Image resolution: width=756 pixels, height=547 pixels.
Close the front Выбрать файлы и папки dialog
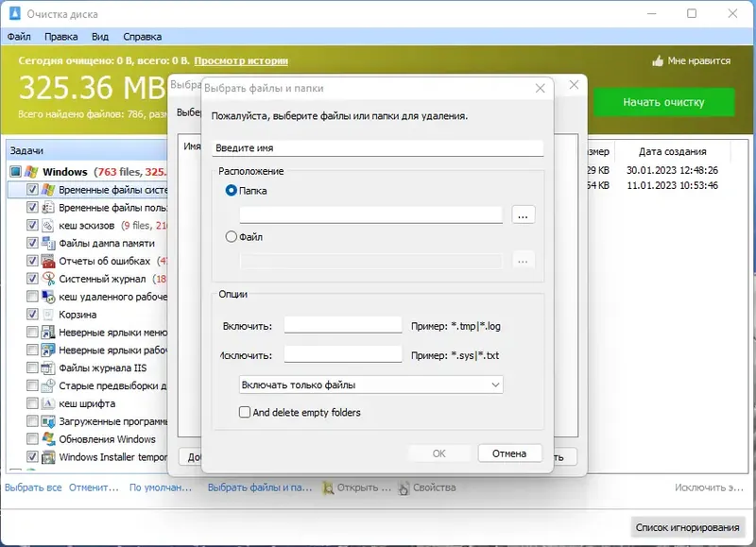coord(540,88)
